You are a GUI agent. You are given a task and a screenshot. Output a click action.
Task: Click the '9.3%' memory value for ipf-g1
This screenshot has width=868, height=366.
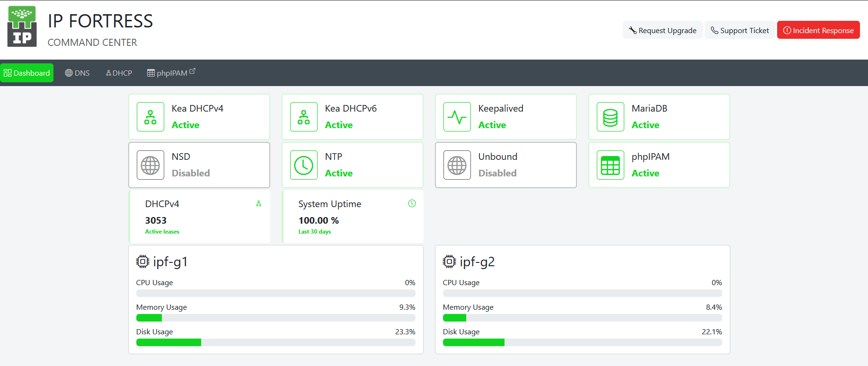pyautogui.click(x=407, y=307)
